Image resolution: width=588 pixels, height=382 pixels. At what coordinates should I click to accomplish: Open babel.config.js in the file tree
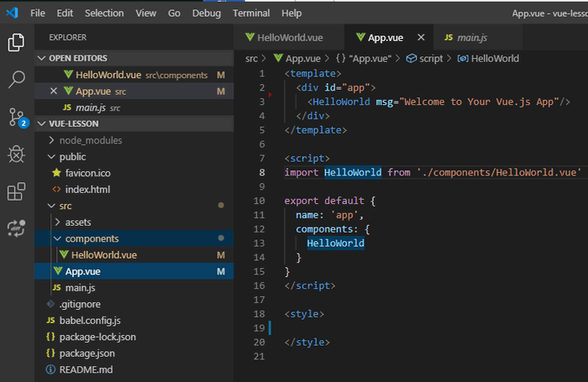134,321
